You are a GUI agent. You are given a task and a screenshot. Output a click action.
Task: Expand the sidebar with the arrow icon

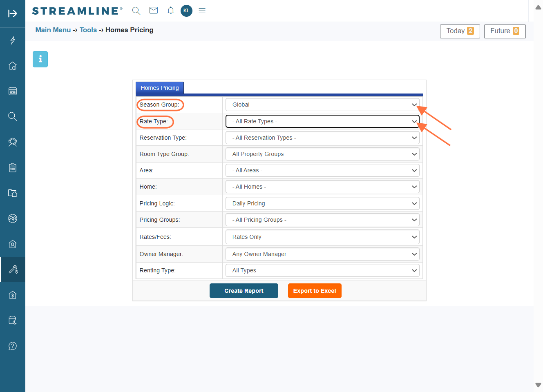click(13, 13)
